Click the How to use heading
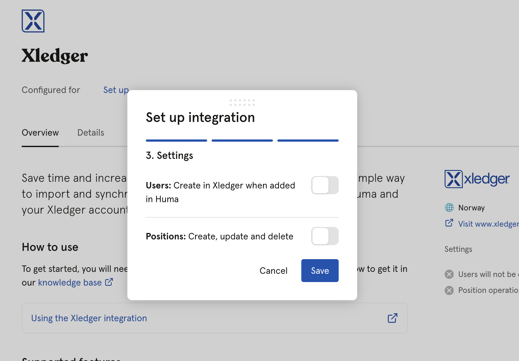 pos(50,247)
